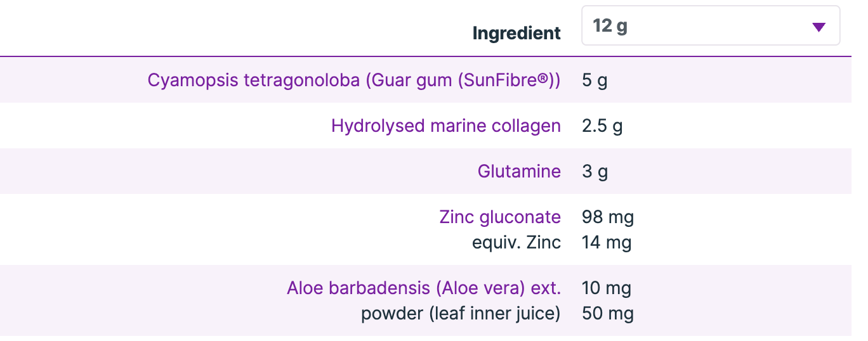Open the Glutamine ingredient link
Image resolution: width=868 pixels, height=341 pixels.
tap(519, 171)
